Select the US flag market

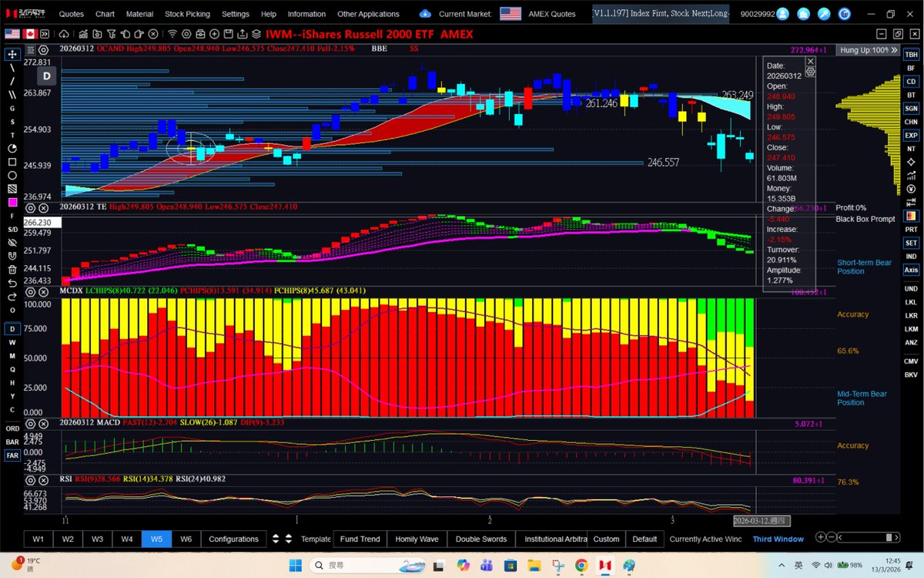12,34
